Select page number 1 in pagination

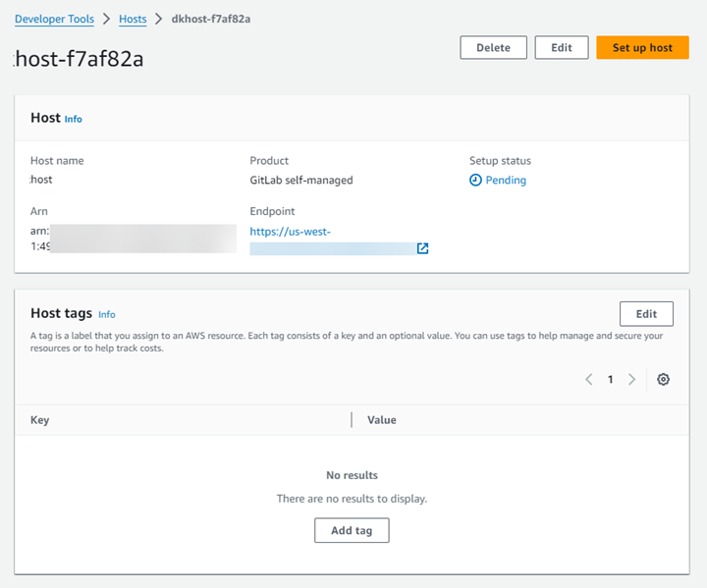(x=610, y=380)
